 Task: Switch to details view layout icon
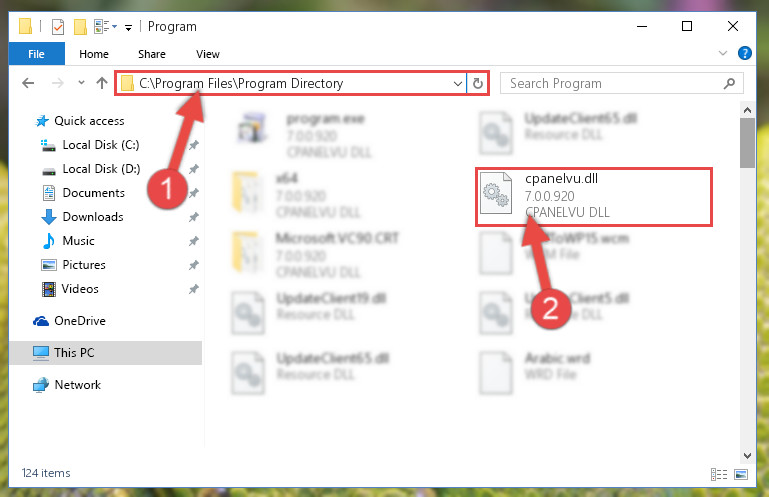(718, 474)
